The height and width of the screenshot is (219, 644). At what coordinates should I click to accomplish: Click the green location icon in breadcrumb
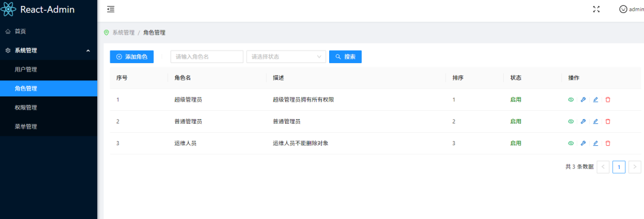click(106, 32)
